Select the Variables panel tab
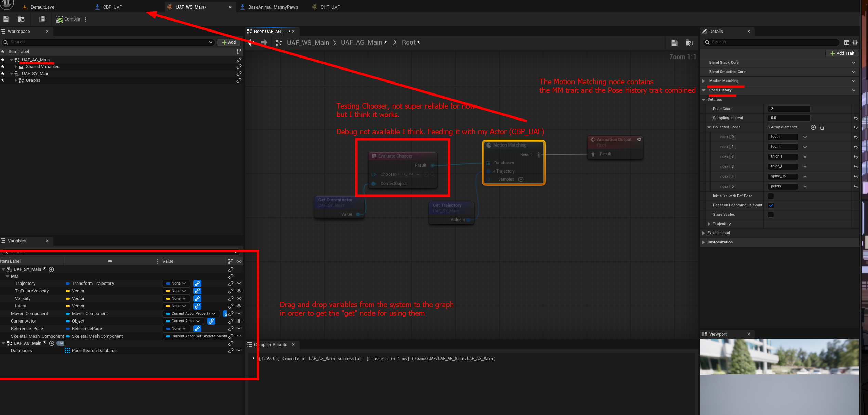Screen dimensions: 868x415 pos(17,241)
